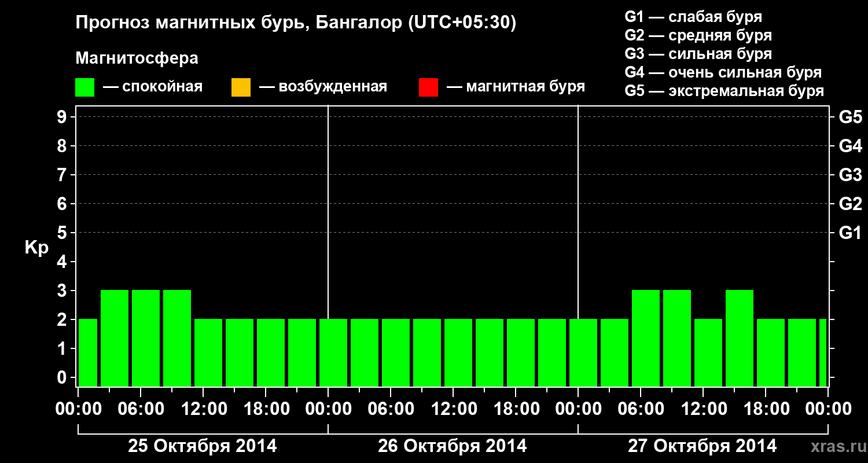Click the G1 right axis label
Image resolution: width=868 pixels, height=463 pixels.
(x=851, y=233)
